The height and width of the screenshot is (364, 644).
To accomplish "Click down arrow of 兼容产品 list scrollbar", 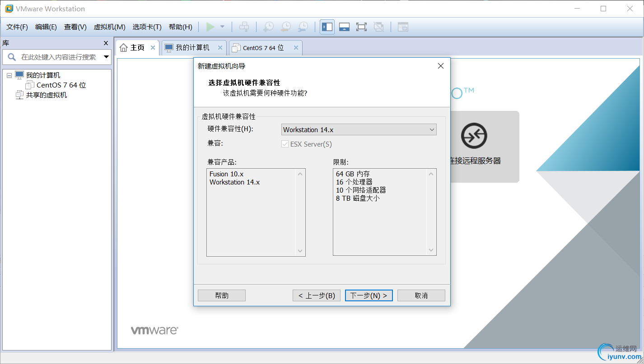I will [300, 251].
